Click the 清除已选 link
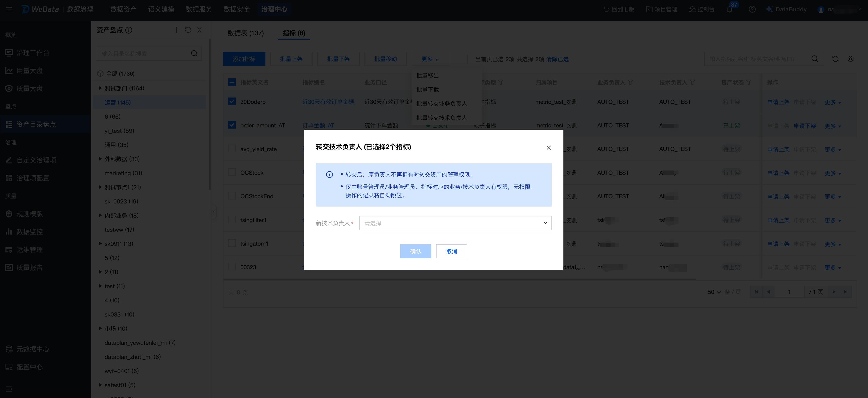 click(557, 59)
